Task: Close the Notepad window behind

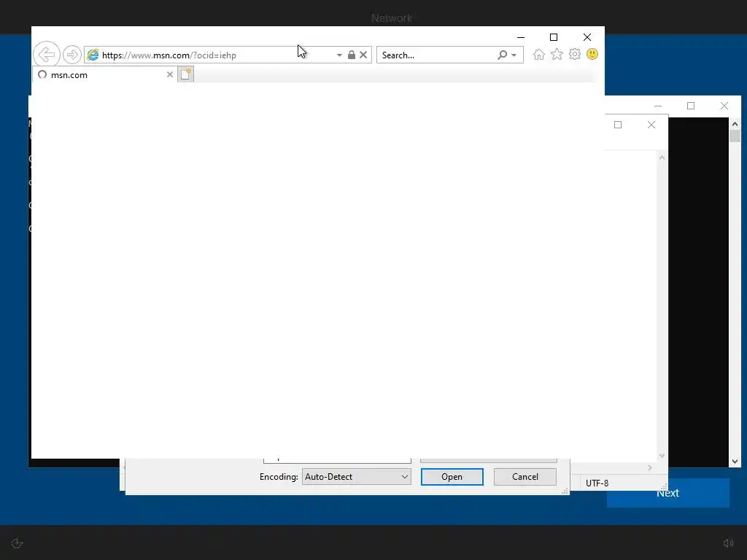Action: 651,125
